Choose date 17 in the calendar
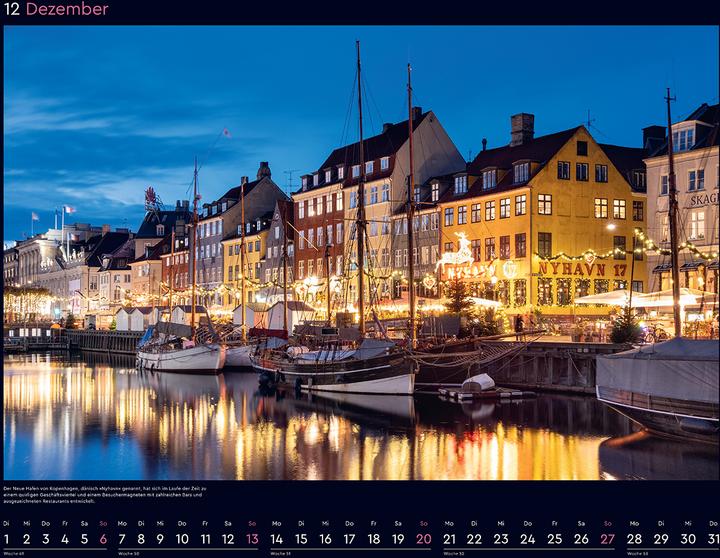This screenshot has width=720, height=558. point(349,539)
